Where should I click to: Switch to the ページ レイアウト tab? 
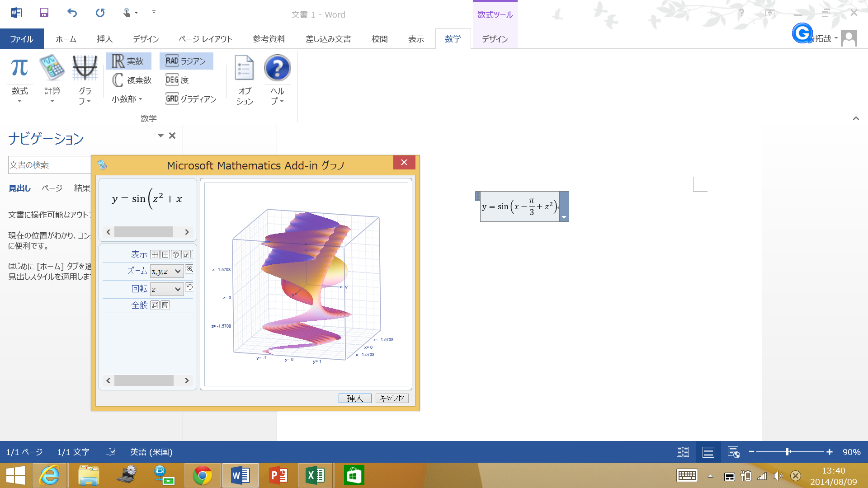pos(205,39)
